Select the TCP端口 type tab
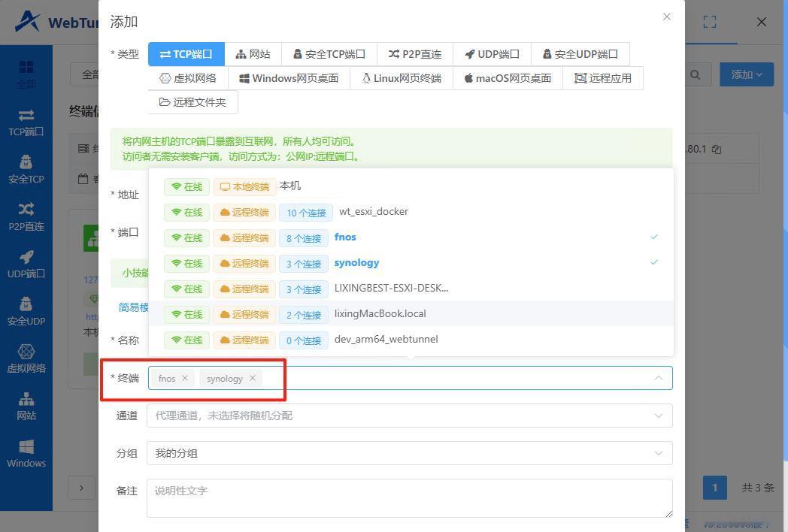788x532 pixels. click(x=186, y=54)
